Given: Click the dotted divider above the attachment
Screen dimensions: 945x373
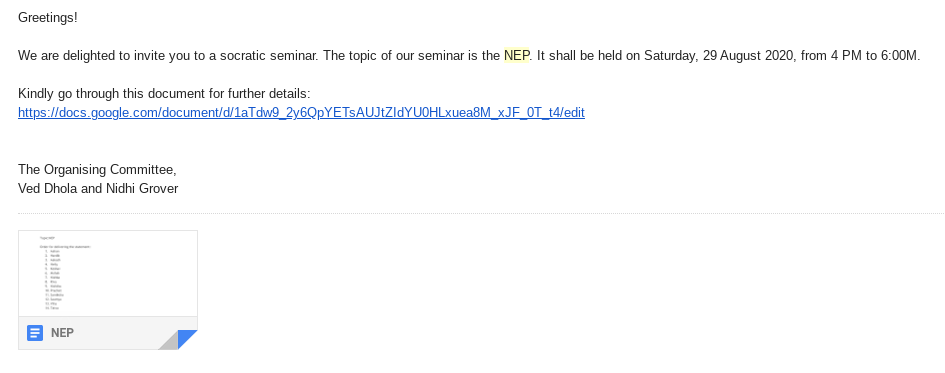Looking at the screenshot, I should click(x=481, y=213).
